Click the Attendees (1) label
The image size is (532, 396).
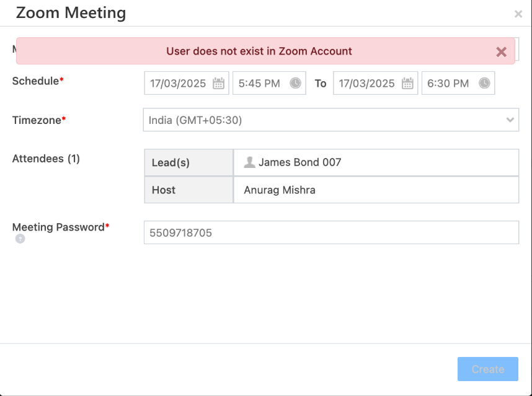(47, 159)
